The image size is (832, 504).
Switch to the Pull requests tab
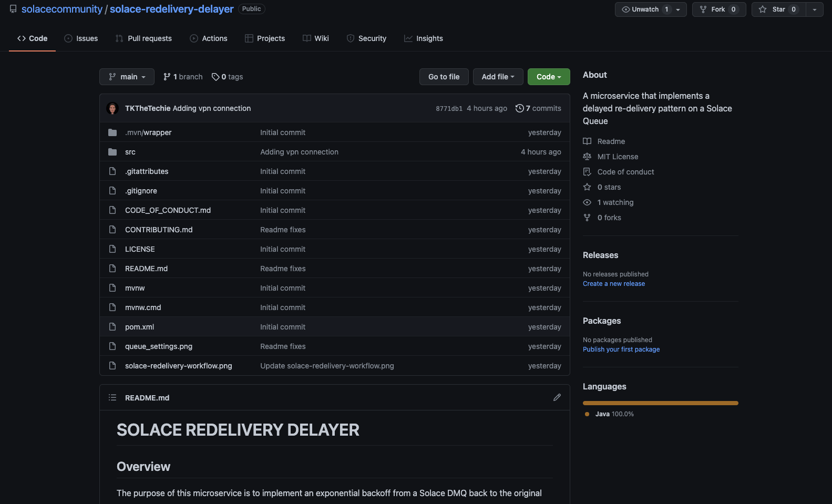coord(143,38)
